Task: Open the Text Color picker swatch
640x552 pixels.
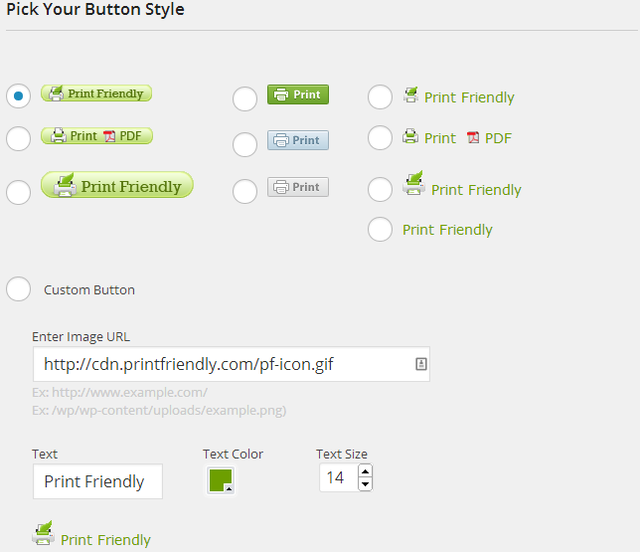Action: 220,481
